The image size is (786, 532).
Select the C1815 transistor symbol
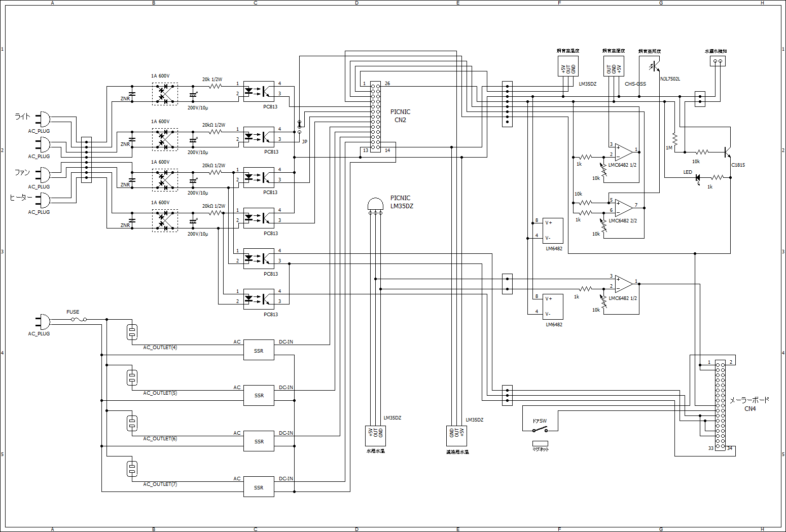coord(727,151)
